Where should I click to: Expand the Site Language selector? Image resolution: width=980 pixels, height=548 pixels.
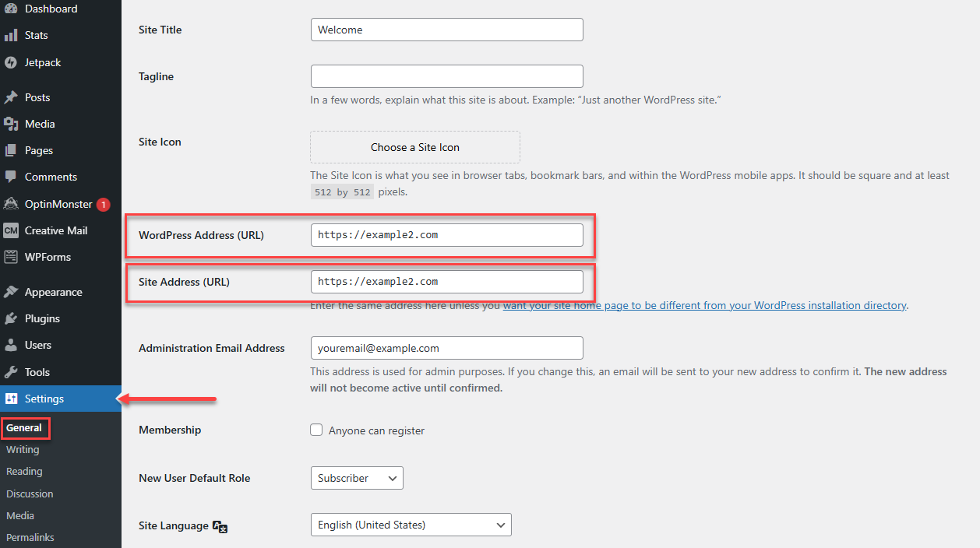[411, 525]
